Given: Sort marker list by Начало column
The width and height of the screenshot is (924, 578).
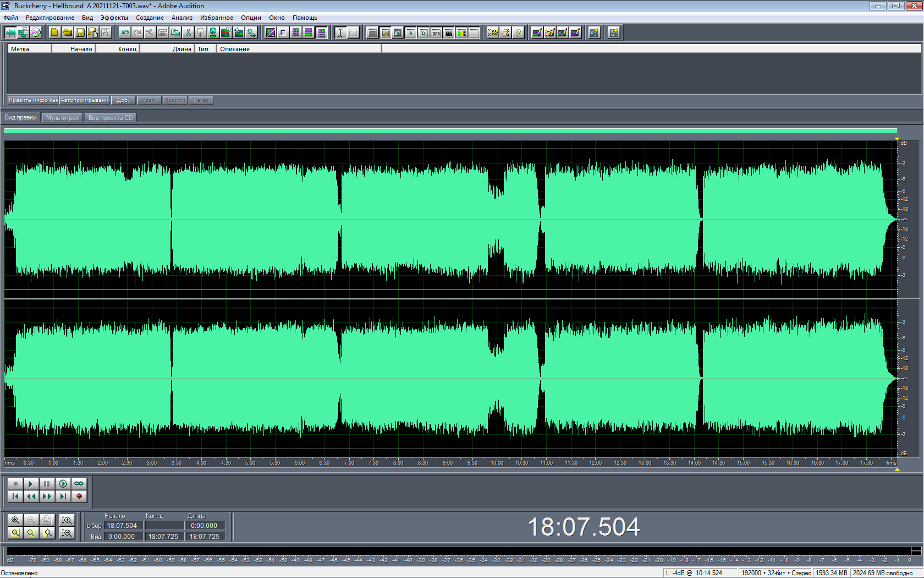Looking at the screenshot, I should click(x=73, y=49).
